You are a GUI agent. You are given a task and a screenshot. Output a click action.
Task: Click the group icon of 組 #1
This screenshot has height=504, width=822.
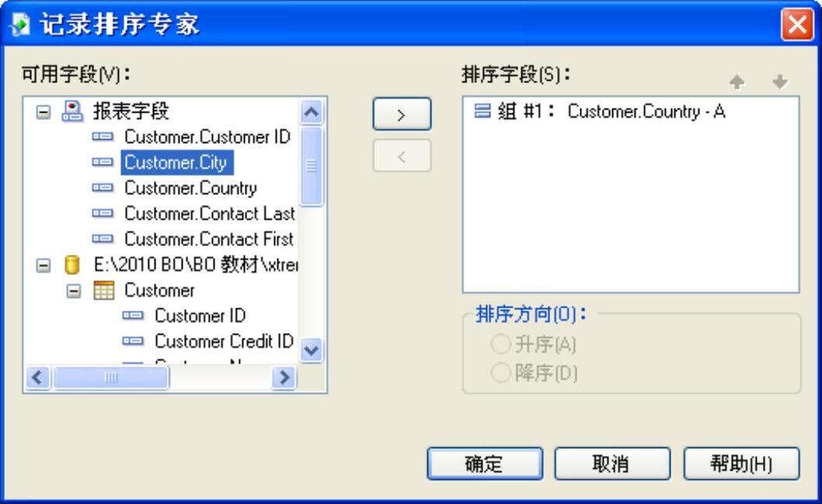pyautogui.click(x=482, y=110)
